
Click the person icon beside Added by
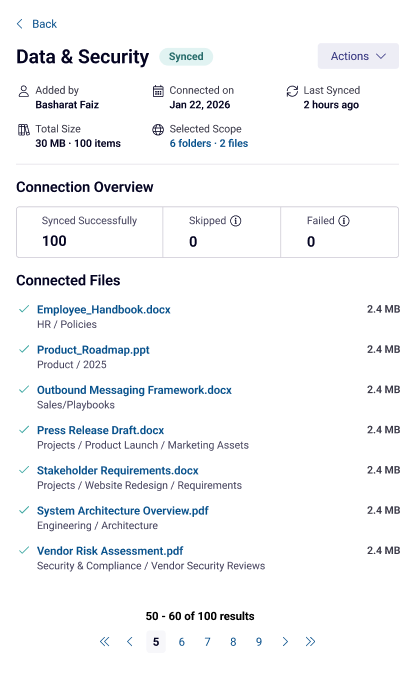(24, 91)
